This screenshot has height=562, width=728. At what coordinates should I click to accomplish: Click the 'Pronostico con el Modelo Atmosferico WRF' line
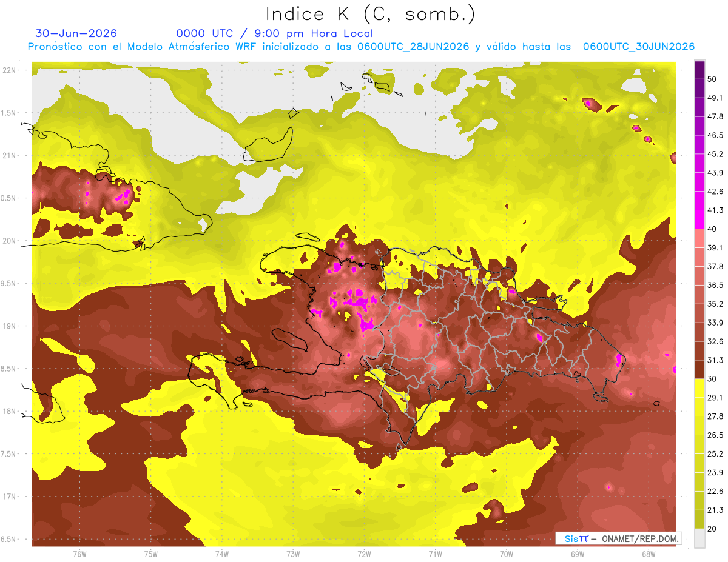pyautogui.click(x=361, y=47)
